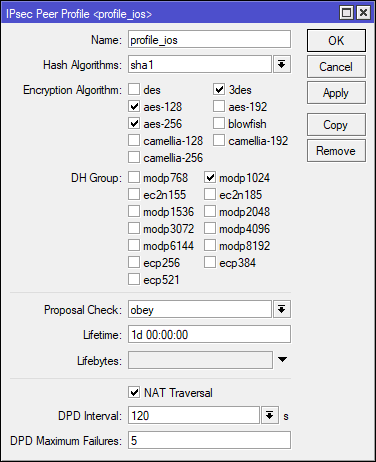Open the Hash Algorithms dropdown arrow
The width and height of the screenshot is (376, 462).
click(x=282, y=64)
